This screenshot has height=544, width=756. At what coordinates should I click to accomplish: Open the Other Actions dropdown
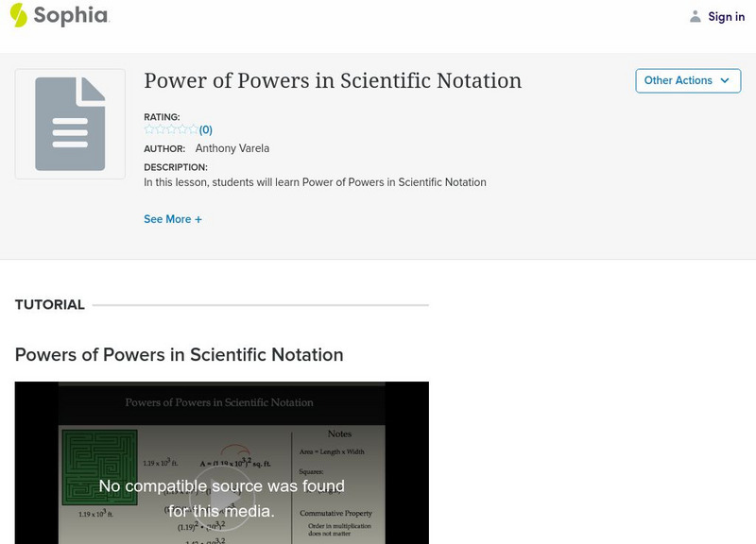pyautogui.click(x=687, y=81)
